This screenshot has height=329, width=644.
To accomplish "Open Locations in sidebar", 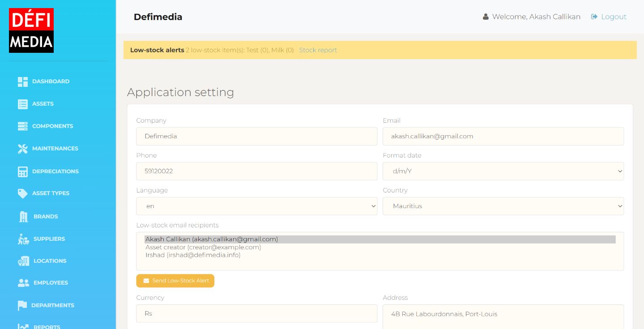I will click(50, 261).
